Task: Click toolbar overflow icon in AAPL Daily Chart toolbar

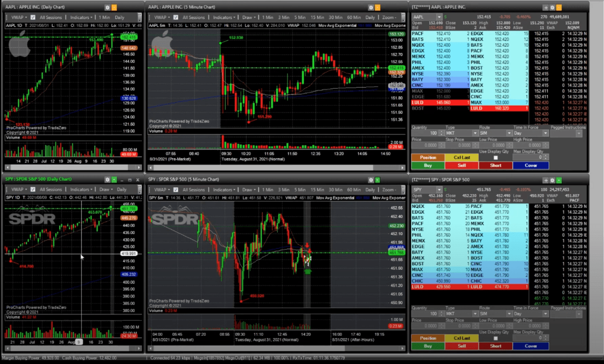Action: click(140, 18)
